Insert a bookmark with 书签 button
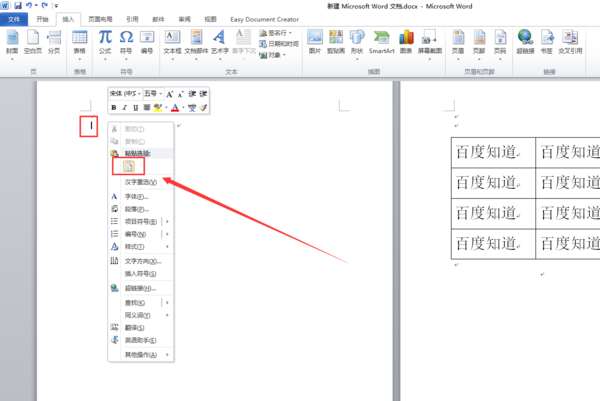Screen dimensions: 600x401 tap(547, 42)
